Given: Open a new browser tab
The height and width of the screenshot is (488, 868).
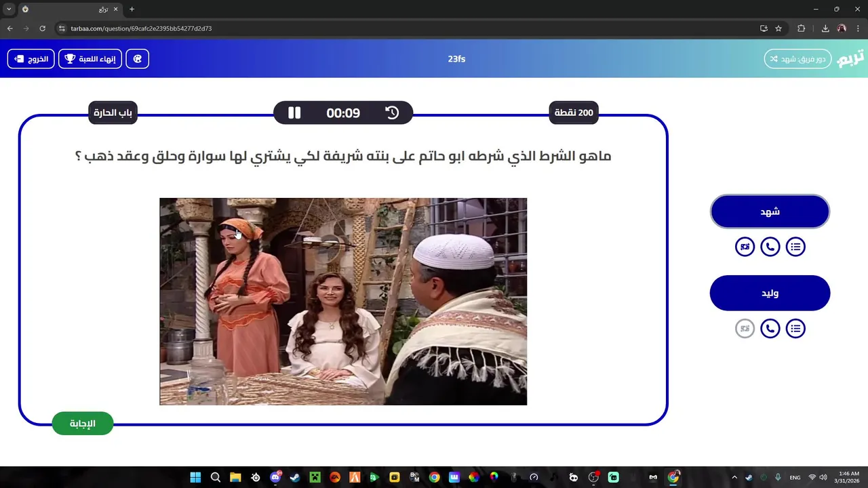Looking at the screenshot, I should pos(132,9).
